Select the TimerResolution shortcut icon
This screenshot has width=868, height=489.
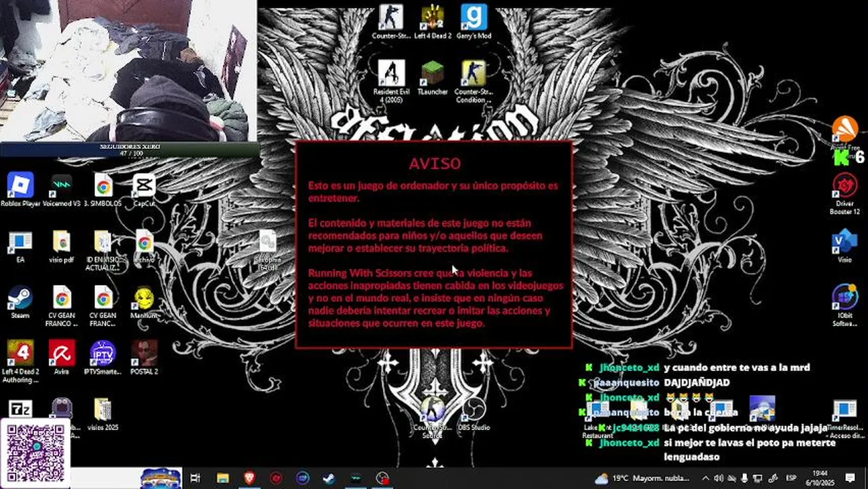pos(845,418)
